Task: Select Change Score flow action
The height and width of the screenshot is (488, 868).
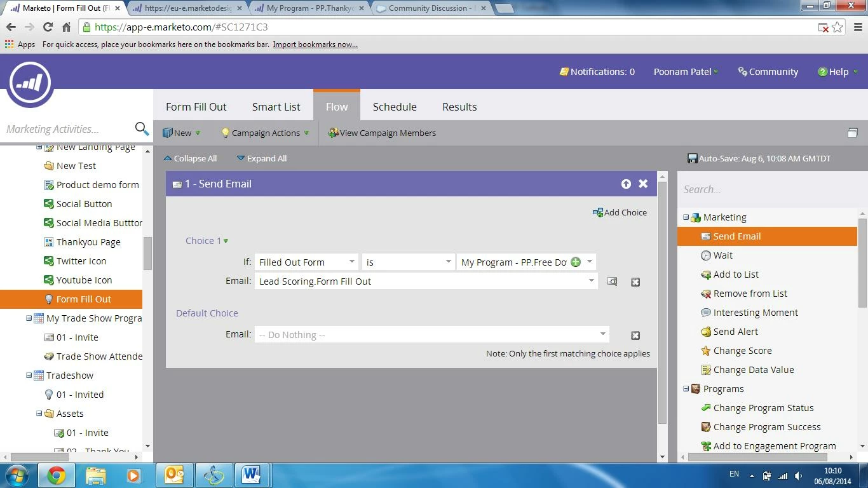Action: pos(736,351)
